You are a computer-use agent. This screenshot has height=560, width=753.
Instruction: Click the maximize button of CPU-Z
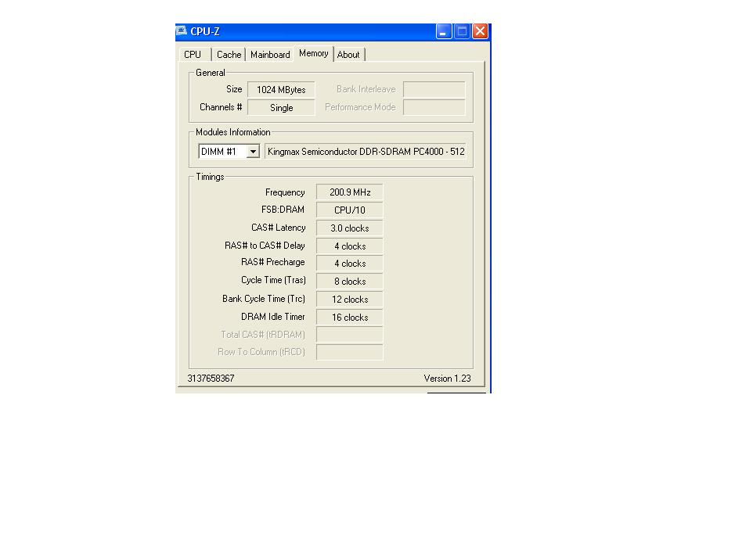tap(462, 31)
